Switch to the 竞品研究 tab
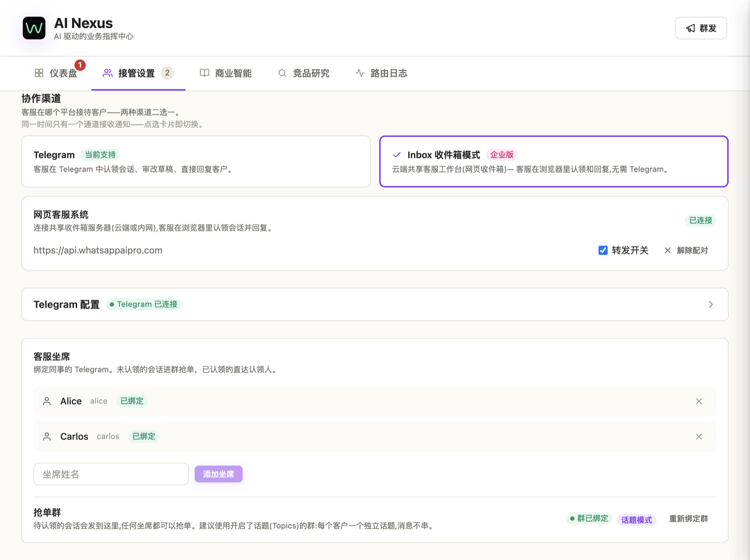Screen dimensions: 750x560 304,73
